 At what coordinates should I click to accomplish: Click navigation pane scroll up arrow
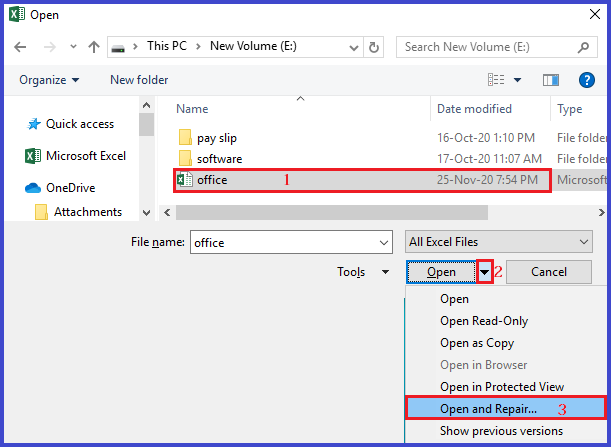[x=147, y=105]
